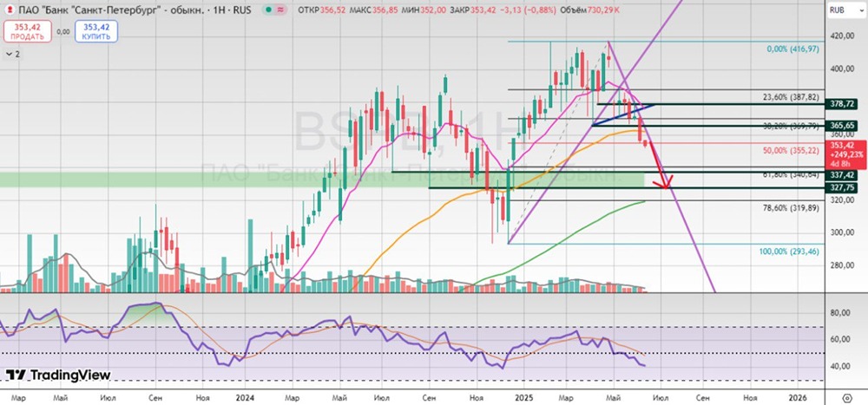Click the pink data-mode wave icon
This screenshot has height=405, width=868.
[x=281, y=10]
